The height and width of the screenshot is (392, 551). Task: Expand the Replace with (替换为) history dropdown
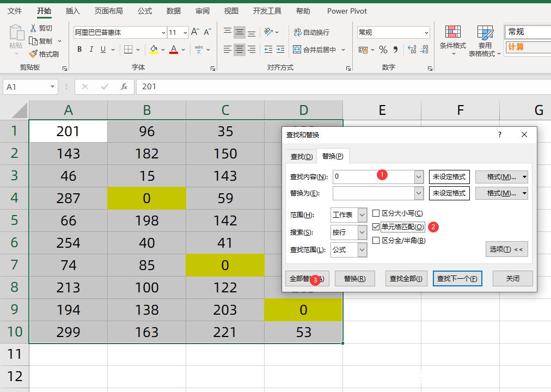pos(419,193)
